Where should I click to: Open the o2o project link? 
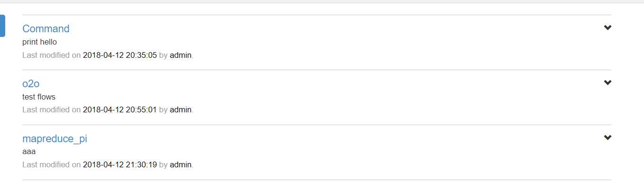tap(31, 84)
